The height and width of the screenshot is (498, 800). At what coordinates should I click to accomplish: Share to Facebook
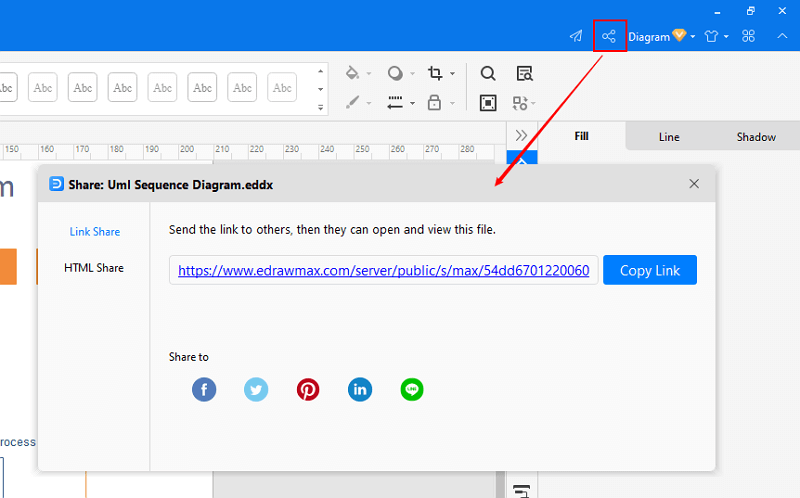[204, 390]
